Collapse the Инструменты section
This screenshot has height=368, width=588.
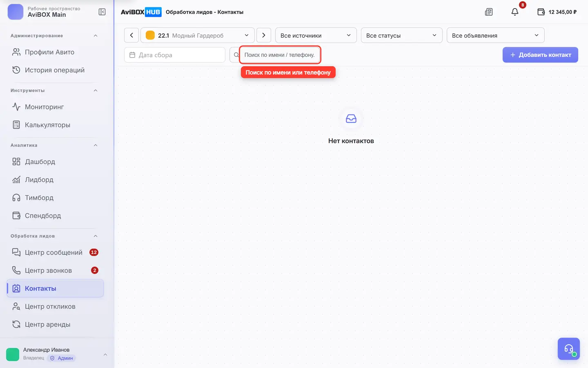(96, 90)
